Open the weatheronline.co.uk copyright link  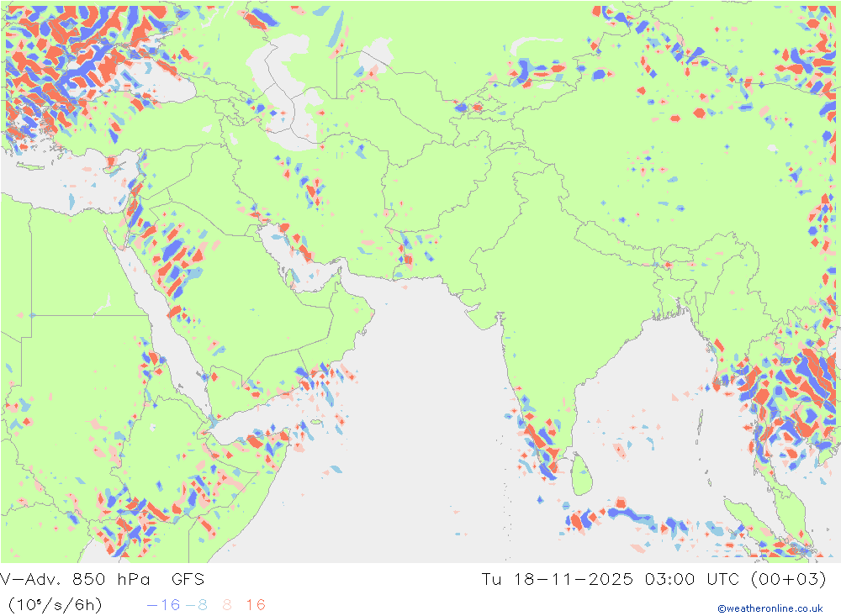(770, 608)
